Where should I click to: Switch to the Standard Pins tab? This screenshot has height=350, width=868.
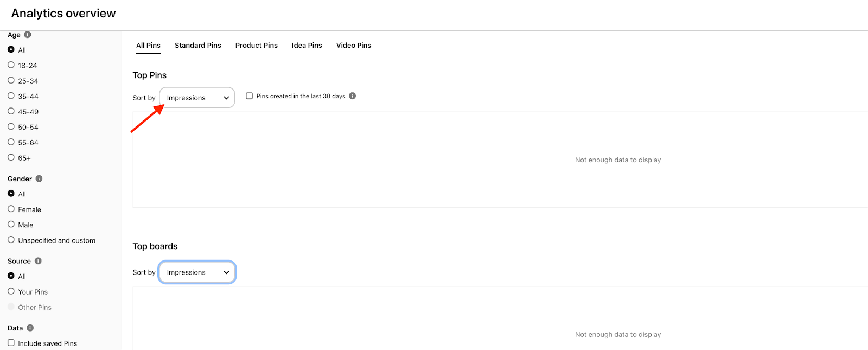pyautogui.click(x=198, y=46)
